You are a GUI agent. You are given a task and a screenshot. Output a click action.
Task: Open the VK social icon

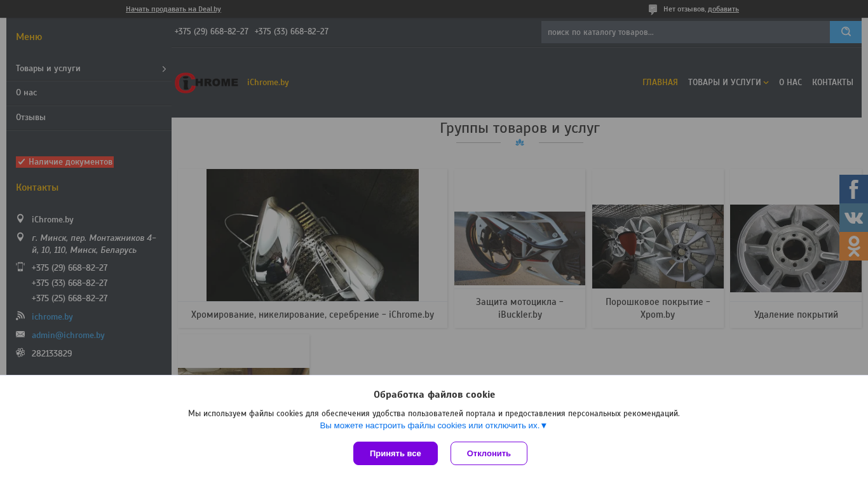point(853,218)
